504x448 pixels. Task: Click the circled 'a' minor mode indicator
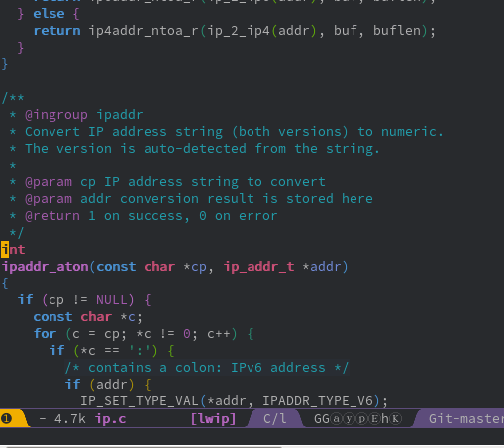(336, 419)
